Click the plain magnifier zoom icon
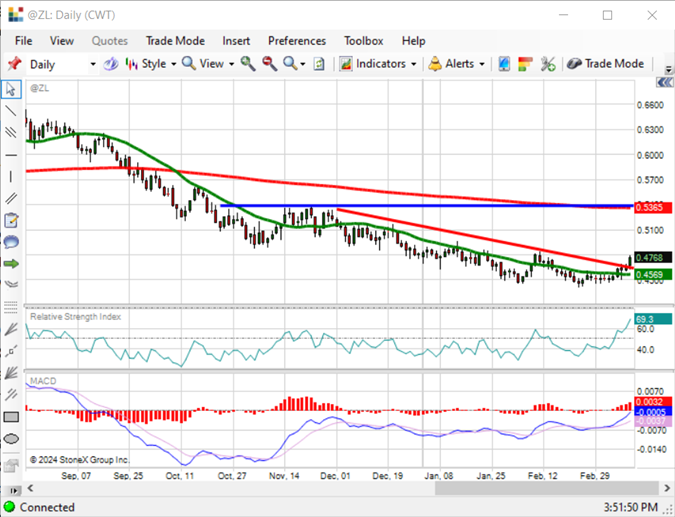This screenshot has width=675, height=517. click(290, 64)
